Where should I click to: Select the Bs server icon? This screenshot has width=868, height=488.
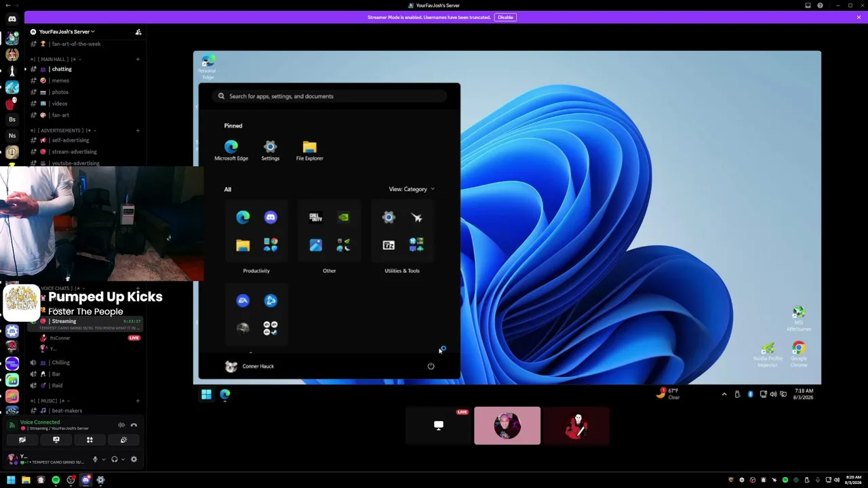[12, 119]
